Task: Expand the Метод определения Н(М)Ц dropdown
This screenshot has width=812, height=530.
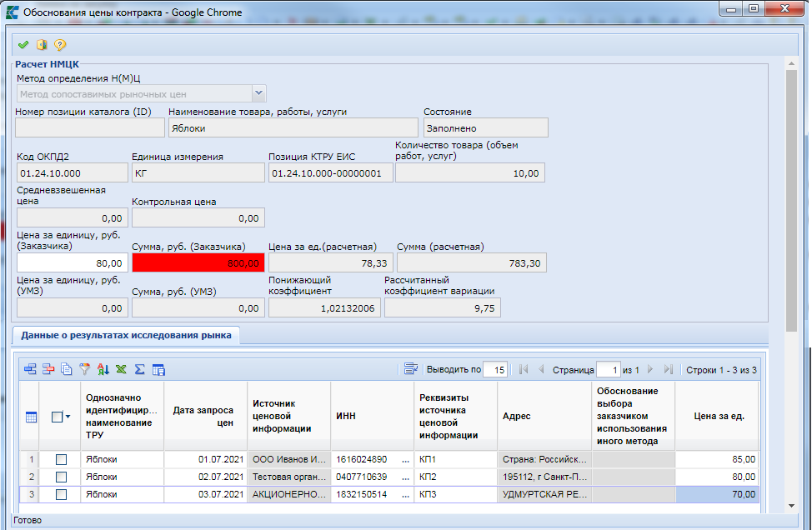Action: (x=258, y=93)
